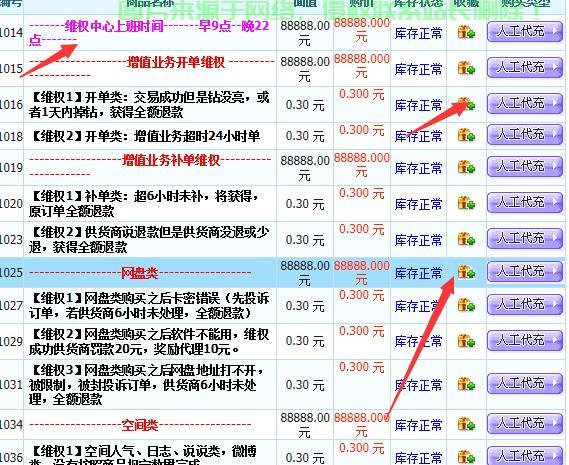Click 人工代充 button in row 1019
Viewport: 569px width, 465px height.
tap(525, 167)
